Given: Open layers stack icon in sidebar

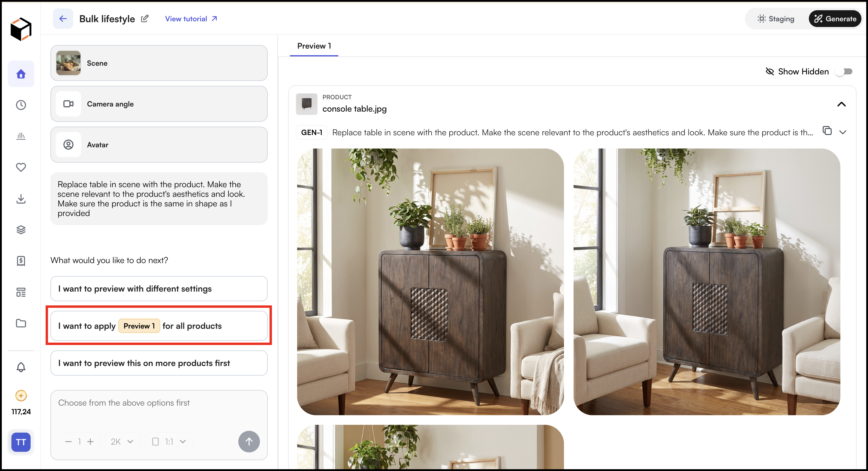Looking at the screenshot, I should [21, 229].
